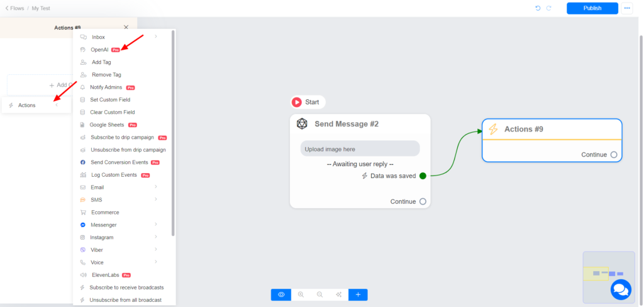Click the Set Custom Field database icon
644x307 pixels.
tap(82, 100)
